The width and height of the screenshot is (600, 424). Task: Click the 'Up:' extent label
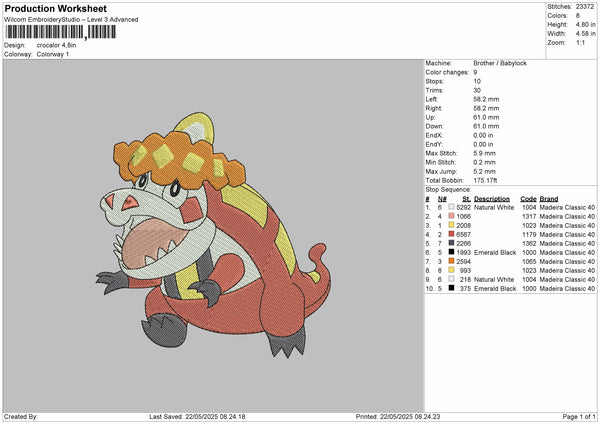coord(430,117)
